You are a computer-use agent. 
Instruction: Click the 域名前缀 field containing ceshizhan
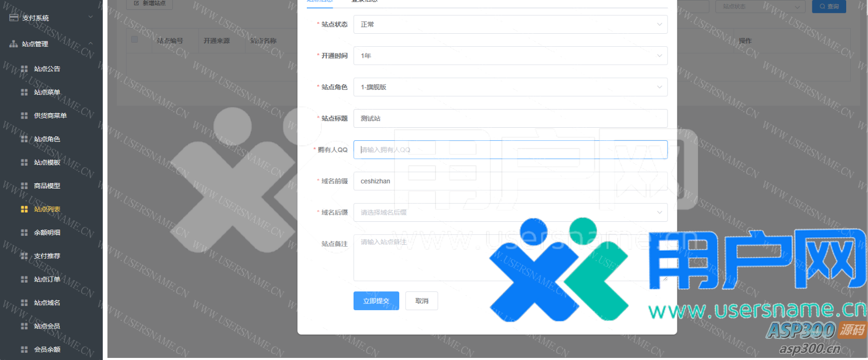[510, 181]
